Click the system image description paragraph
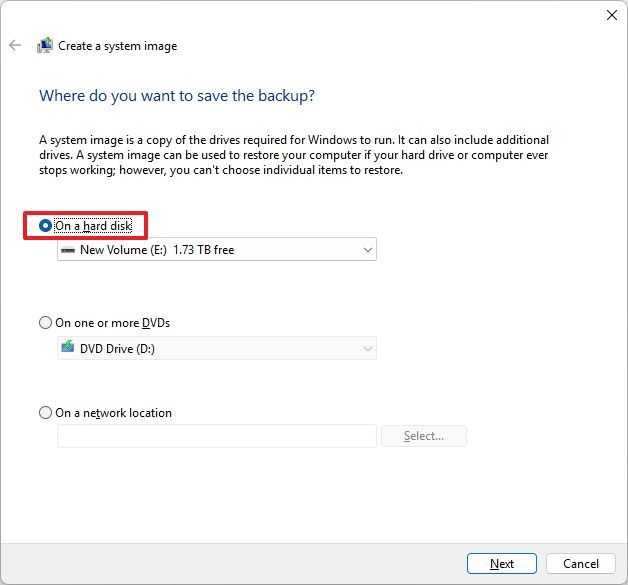The width and height of the screenshot is (628, 585). [294, 155]
